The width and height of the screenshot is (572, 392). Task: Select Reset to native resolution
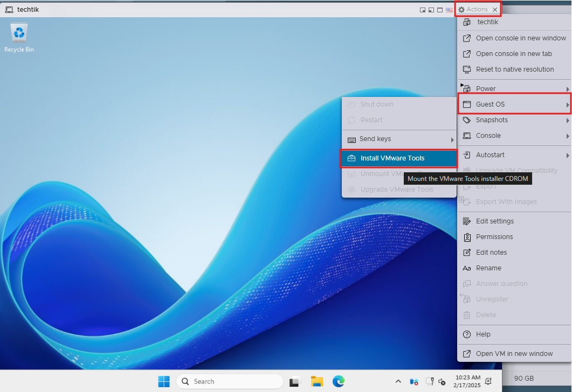(x=514, y=69)
